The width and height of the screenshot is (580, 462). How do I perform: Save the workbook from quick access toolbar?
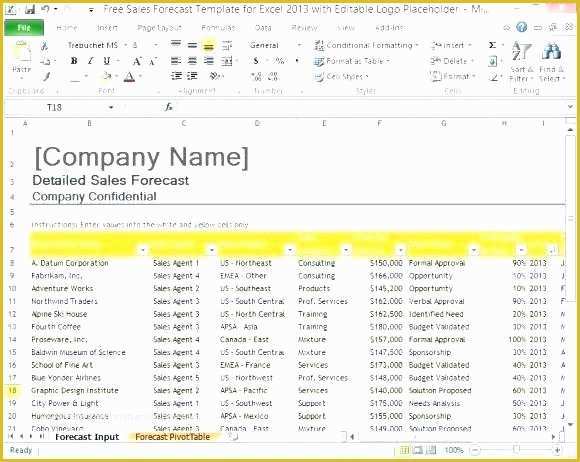point(30,9)
